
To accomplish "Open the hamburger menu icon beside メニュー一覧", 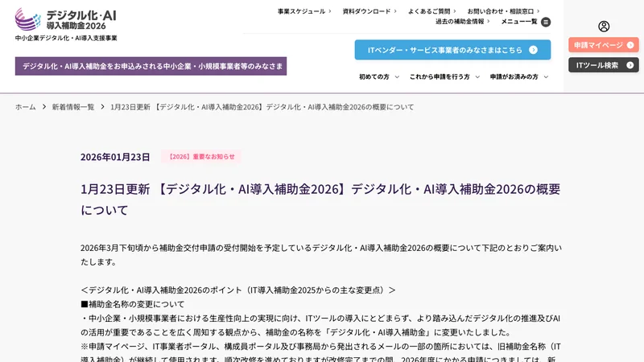I will click(546, 22).
